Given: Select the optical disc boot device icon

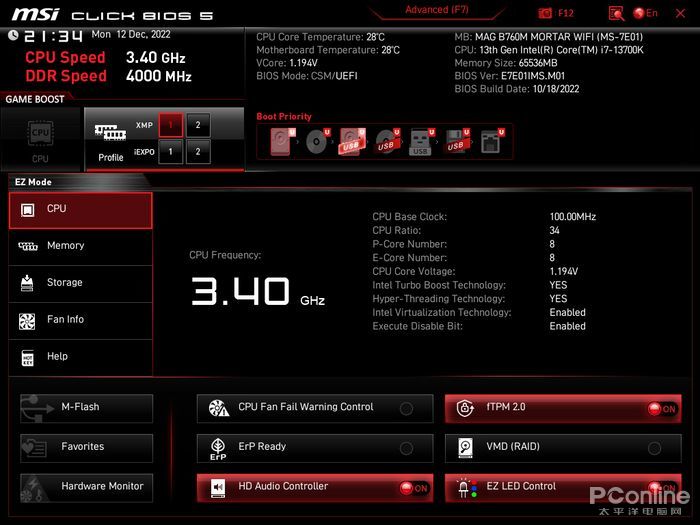Looking at the screenshot, I should pyautogui.click(x=317, y=142).
